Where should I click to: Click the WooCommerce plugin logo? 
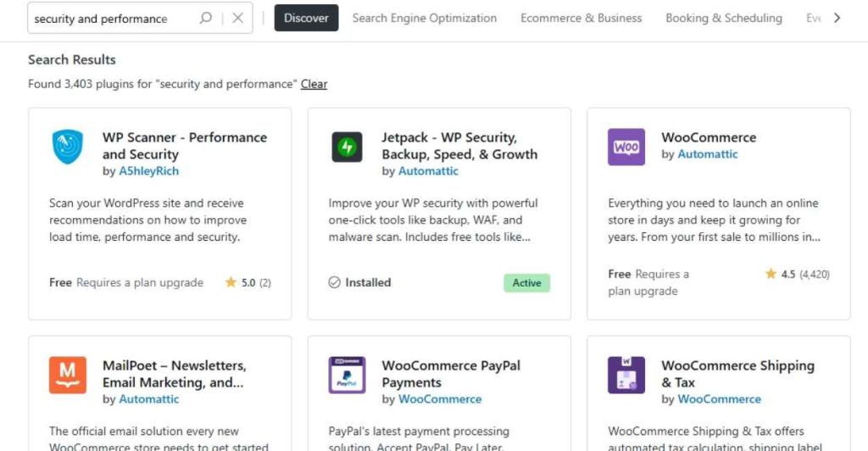(x=626, y=147)
